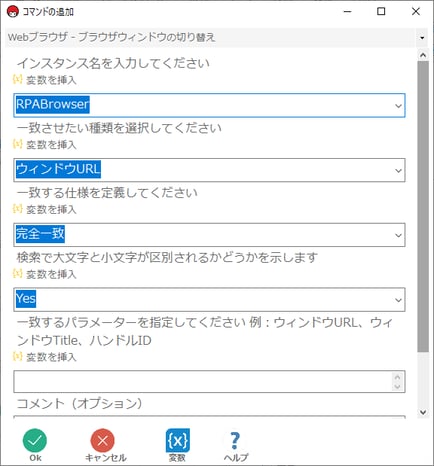Click the parameter field spinner down arrow
The height and width of the screenshot is (466, 434).
pyautogui.click(x=397, y=387)
